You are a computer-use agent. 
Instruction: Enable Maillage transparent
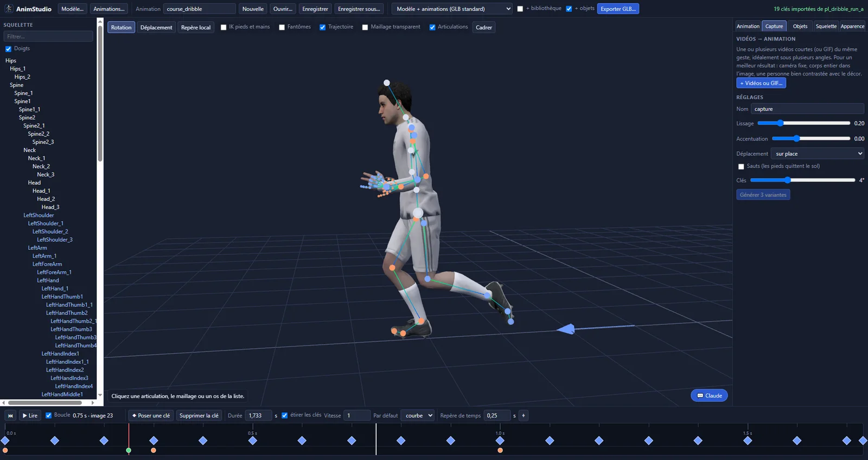tap(365, 27)
